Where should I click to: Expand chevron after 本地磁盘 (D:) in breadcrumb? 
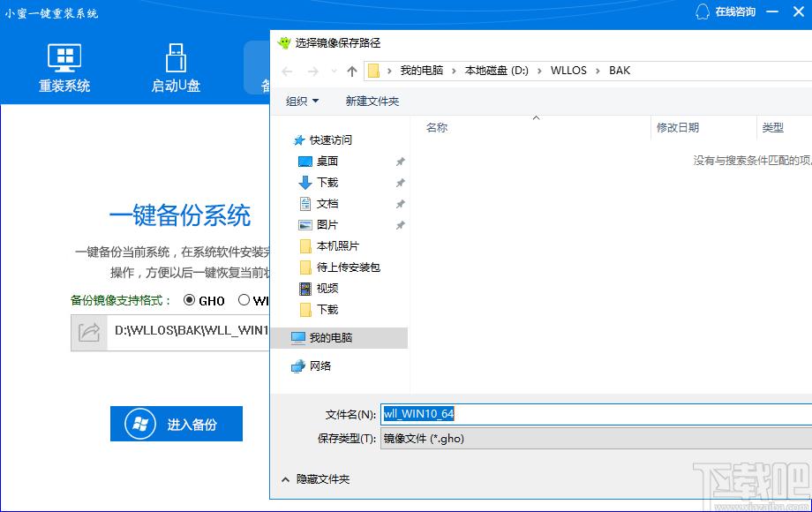point(539,71)
